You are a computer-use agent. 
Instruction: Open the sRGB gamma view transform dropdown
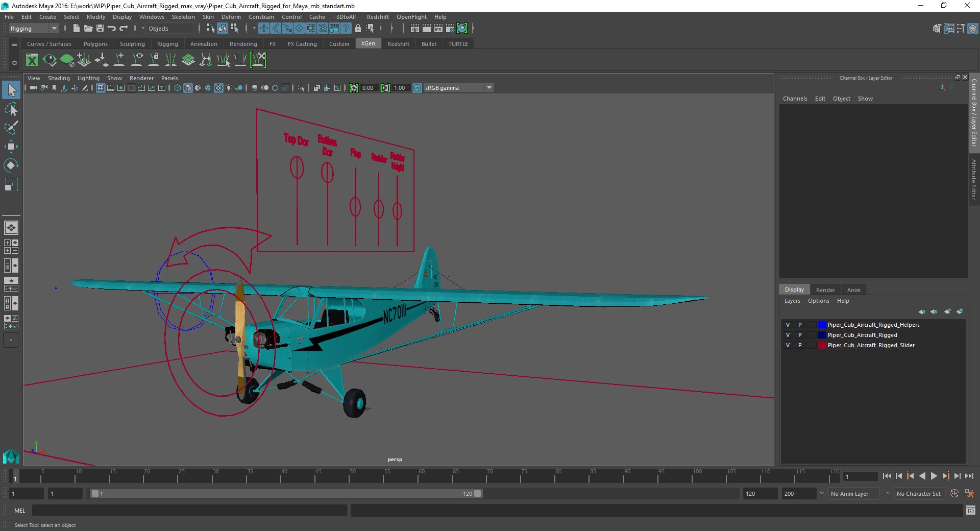[459, 88]
